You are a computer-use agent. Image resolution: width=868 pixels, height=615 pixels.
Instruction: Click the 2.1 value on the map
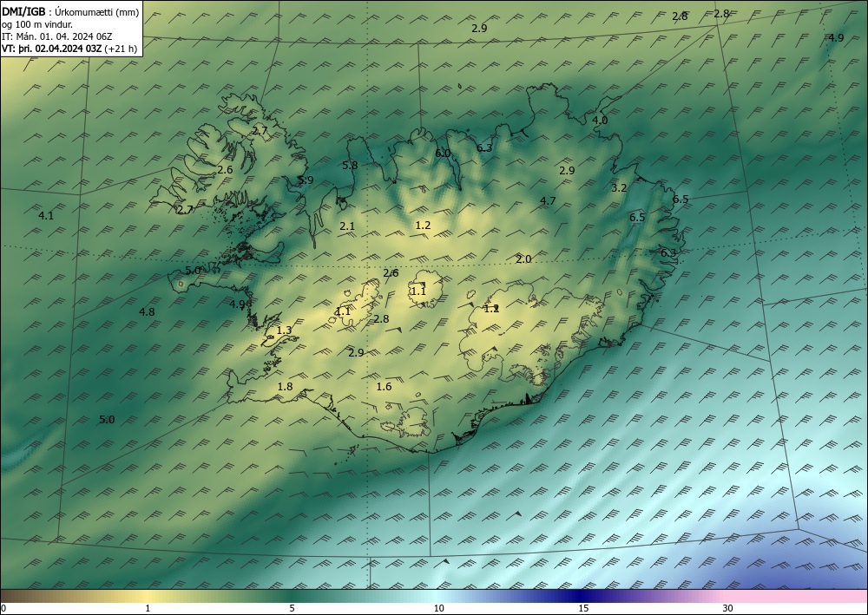[347, 226]
